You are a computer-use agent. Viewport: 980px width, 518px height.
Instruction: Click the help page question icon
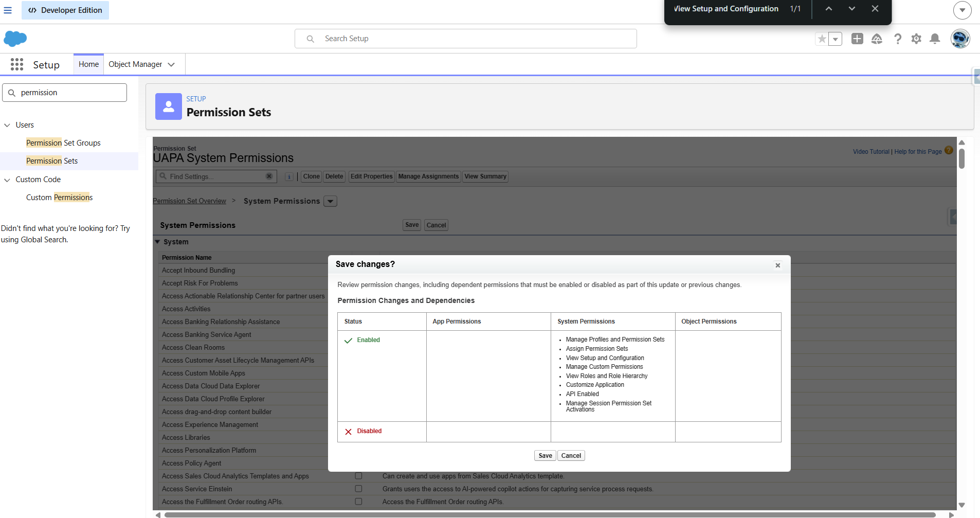(x=949, y=150)
